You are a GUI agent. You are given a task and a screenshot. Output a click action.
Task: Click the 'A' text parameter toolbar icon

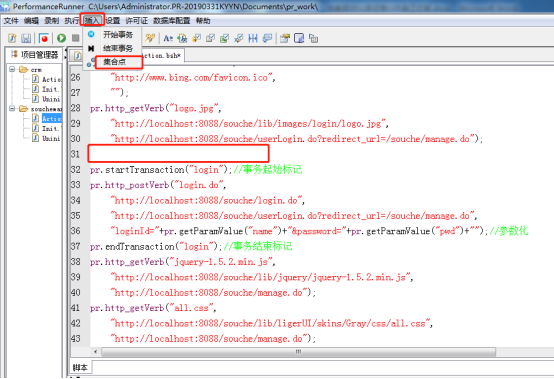[x=168, y=38]
